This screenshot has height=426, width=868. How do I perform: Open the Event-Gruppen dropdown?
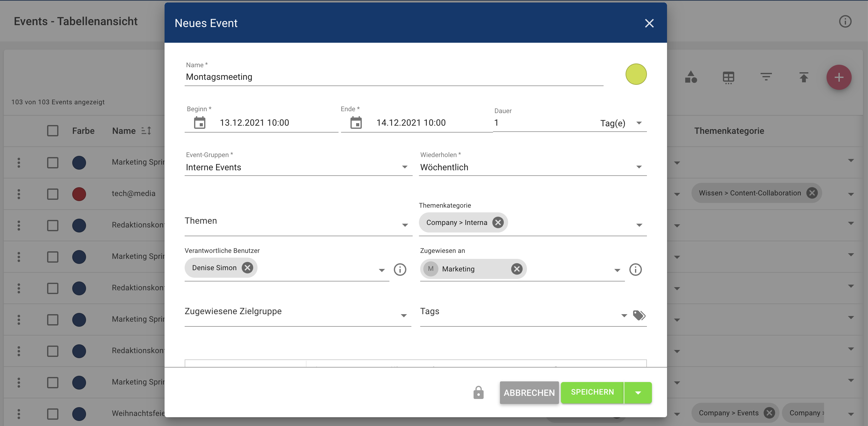(298, 167)
